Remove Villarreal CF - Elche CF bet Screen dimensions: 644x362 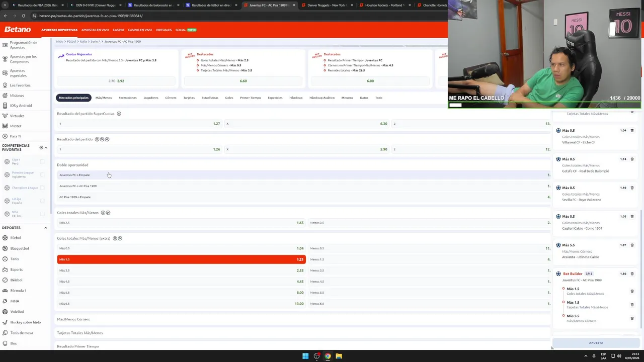pos(632,131)
